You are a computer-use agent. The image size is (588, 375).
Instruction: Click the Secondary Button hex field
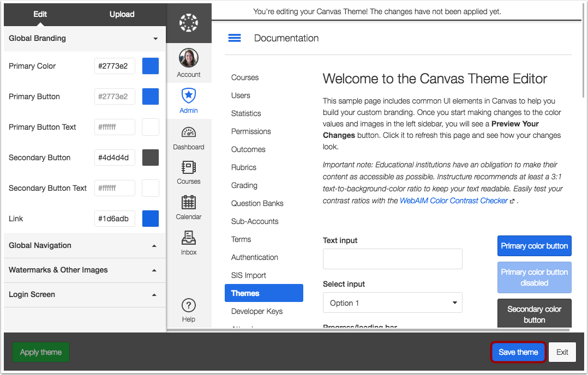[115, 158]
